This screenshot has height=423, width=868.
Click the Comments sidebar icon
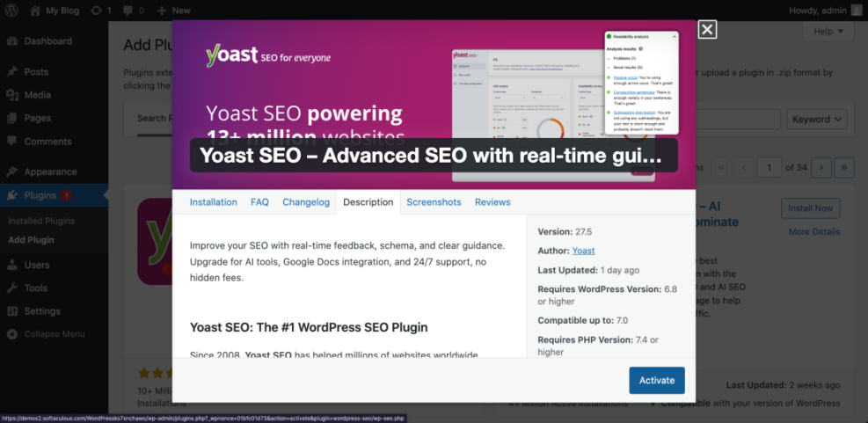tap(12, 142)
